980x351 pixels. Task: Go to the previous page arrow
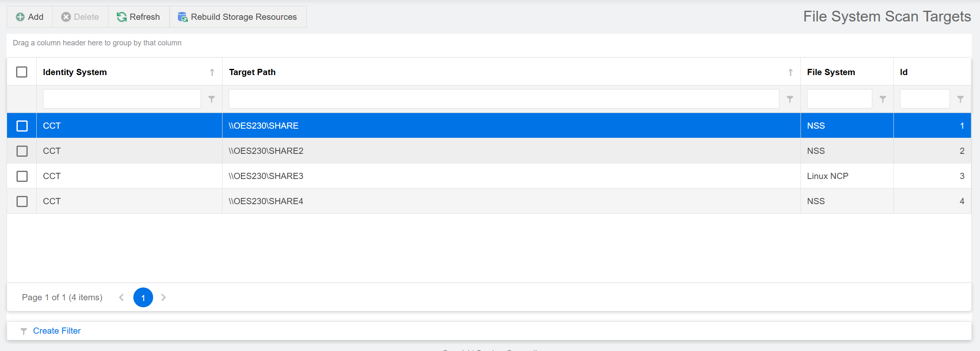point(121,297)
